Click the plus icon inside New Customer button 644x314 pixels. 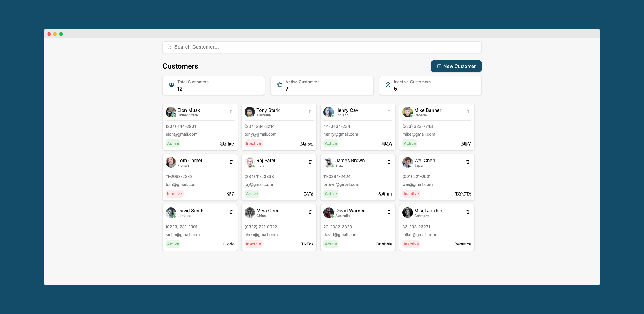click(x=439, y=66)
